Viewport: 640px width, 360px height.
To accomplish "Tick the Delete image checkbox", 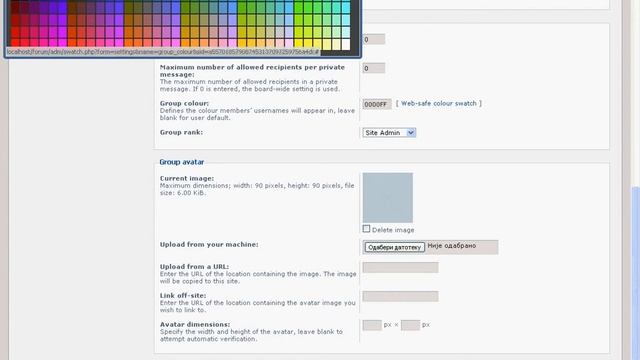I will 366,229.
